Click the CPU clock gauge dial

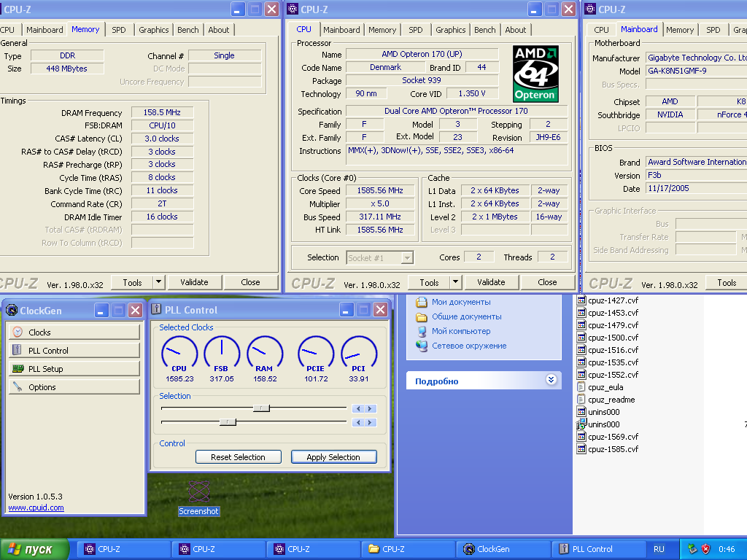pos(179,354)
